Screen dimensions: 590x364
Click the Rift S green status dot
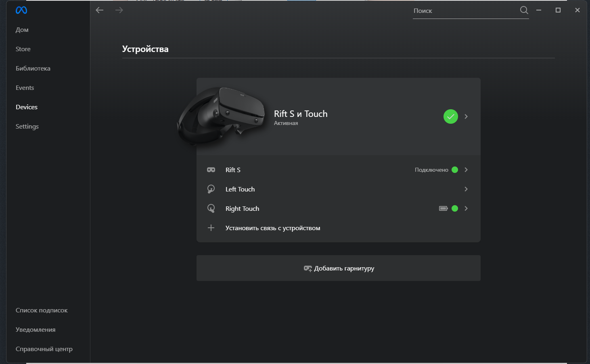coord(455,170)
